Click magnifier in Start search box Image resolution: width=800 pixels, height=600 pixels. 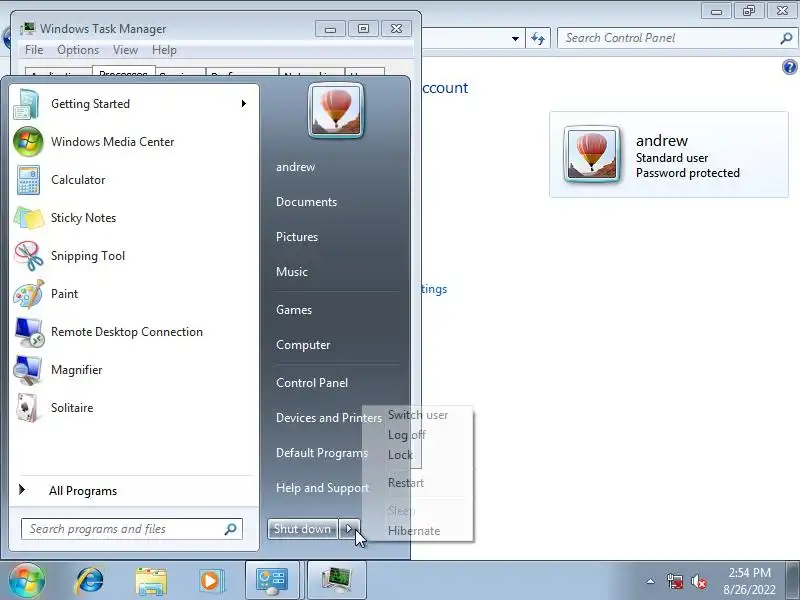click(x=231, y=529)
